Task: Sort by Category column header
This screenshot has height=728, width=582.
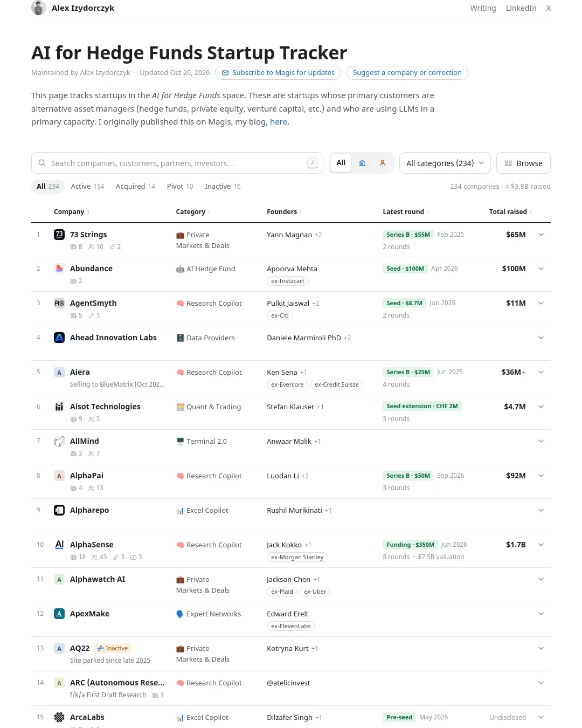Action: (193, 212)
